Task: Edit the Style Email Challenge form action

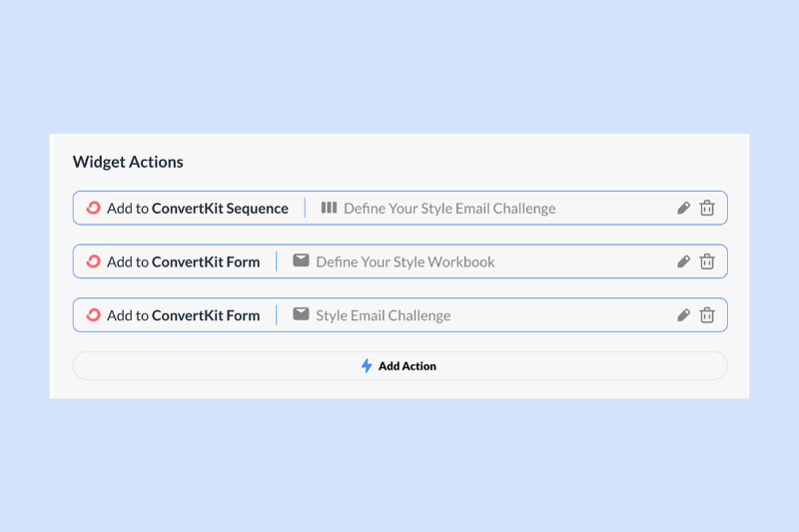Action: 684,315
